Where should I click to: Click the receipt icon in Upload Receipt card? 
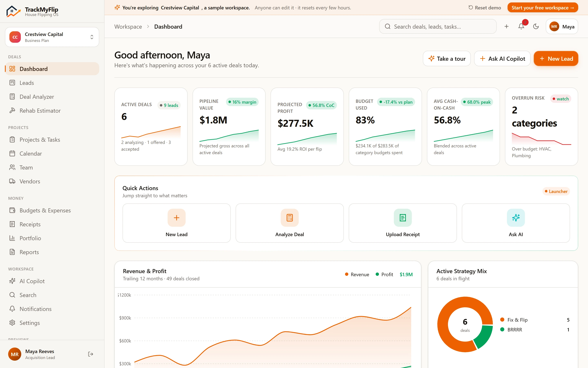pos(403,218)
